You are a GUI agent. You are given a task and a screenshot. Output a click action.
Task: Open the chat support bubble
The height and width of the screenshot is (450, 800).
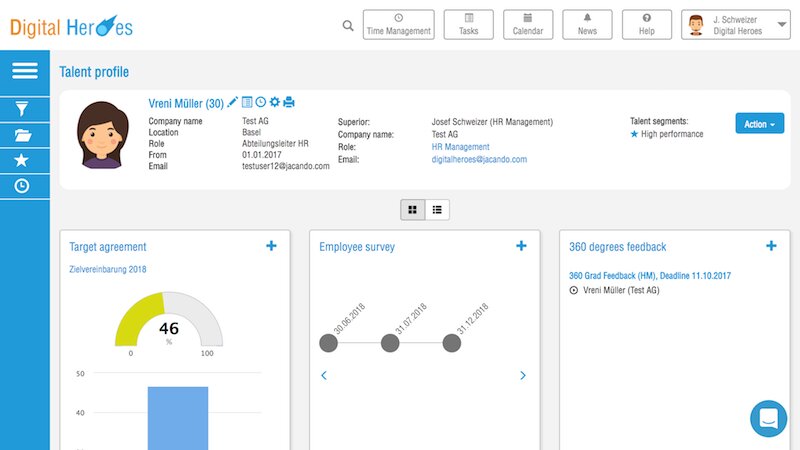click(769, 418)
